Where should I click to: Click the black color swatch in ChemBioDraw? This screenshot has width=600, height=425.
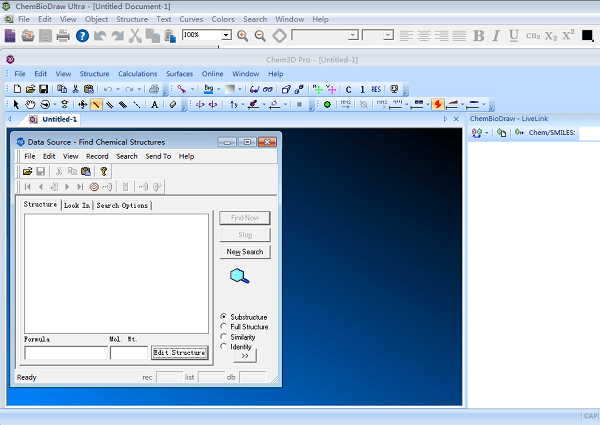(587, 36)
